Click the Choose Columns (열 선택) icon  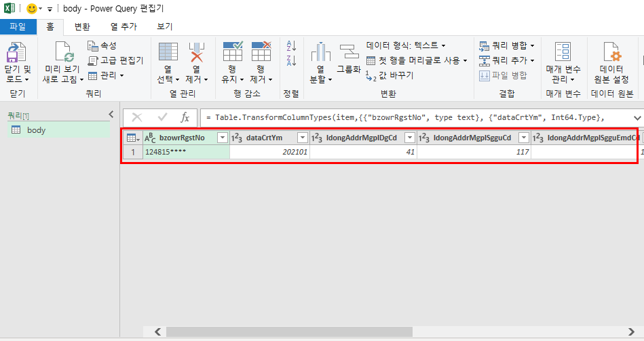(168, 52)
